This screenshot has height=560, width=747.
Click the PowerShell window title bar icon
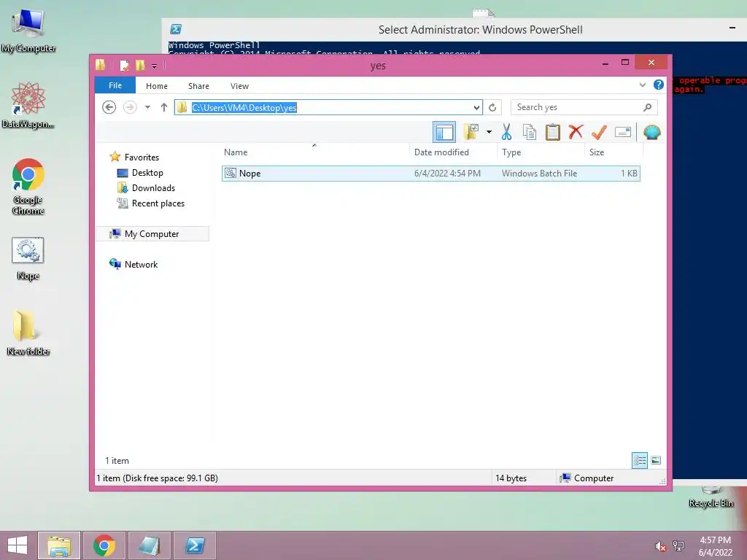(x=176, y=29)
